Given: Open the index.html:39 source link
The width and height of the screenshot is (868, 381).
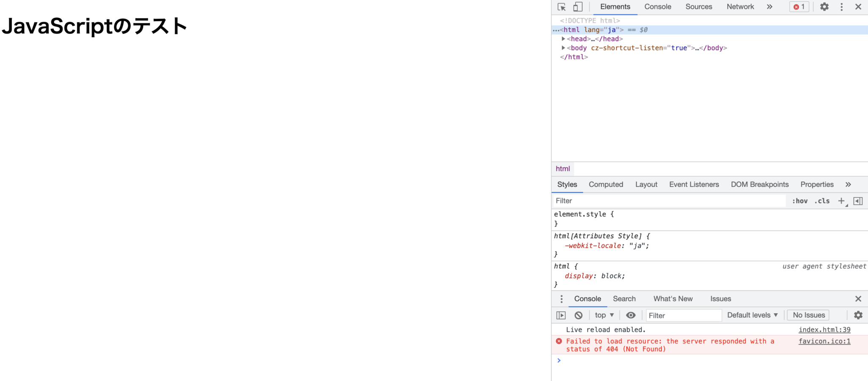Looking at the screenshot, I should coord(824,330).
